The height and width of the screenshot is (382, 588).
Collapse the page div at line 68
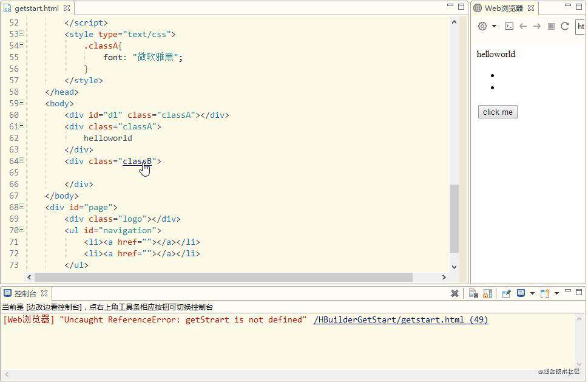coord(22,206)
